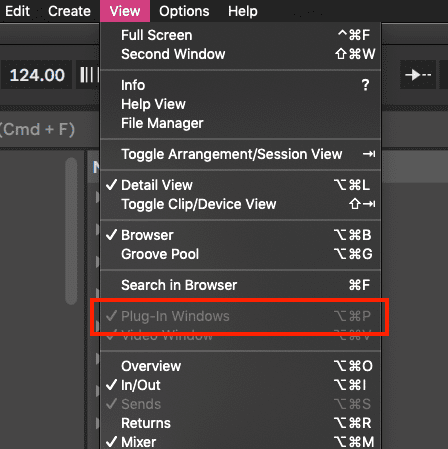The image size is (448, 449).
Task: Choose Groove Pool menu item
Action: click(240, 254)
